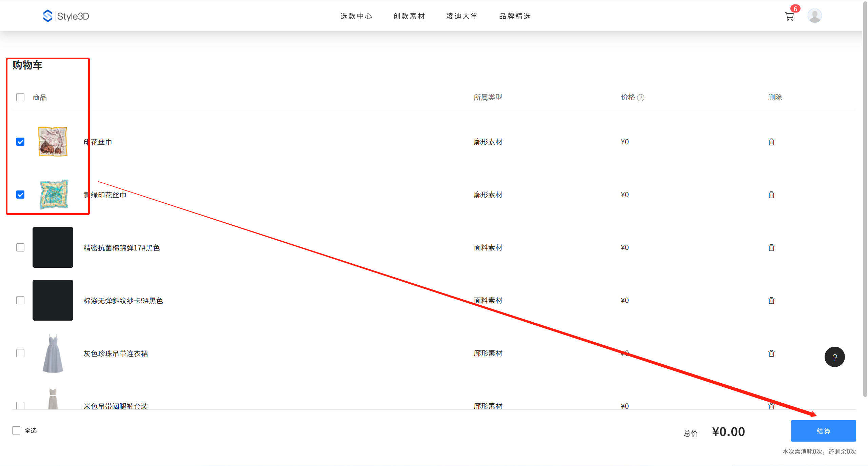
Task: Delete 棉涤无弹斜纹纱卡9#黑色 with trash icon
Action: coord(771,300)
